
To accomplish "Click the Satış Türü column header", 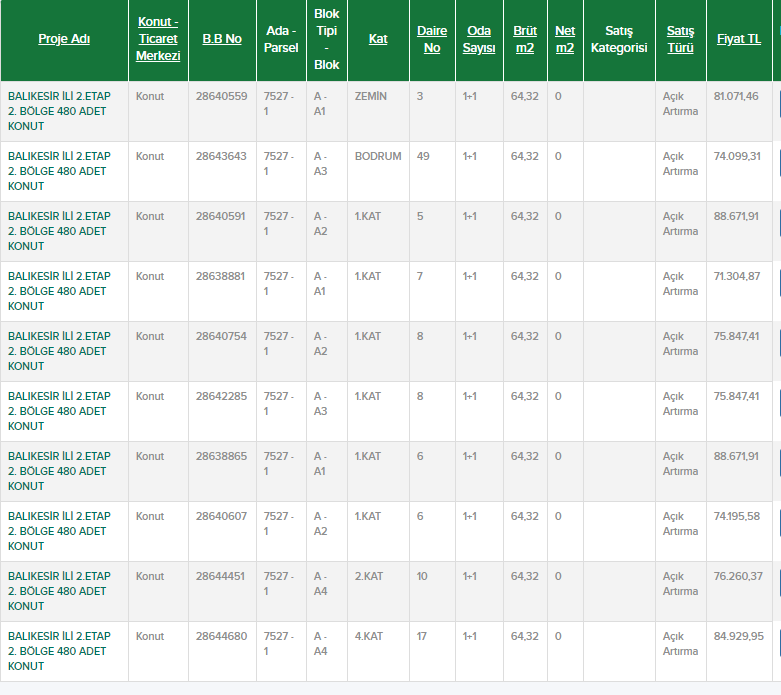I will click(x=680, y=39).
